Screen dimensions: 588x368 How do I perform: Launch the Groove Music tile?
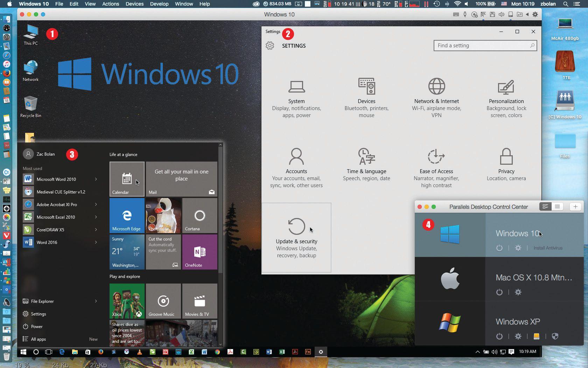tap(163, 301)
